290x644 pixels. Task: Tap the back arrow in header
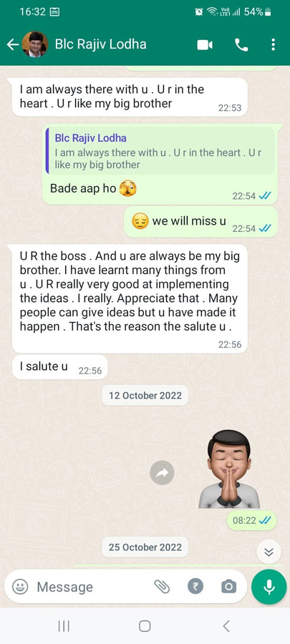tap(12, 44)
